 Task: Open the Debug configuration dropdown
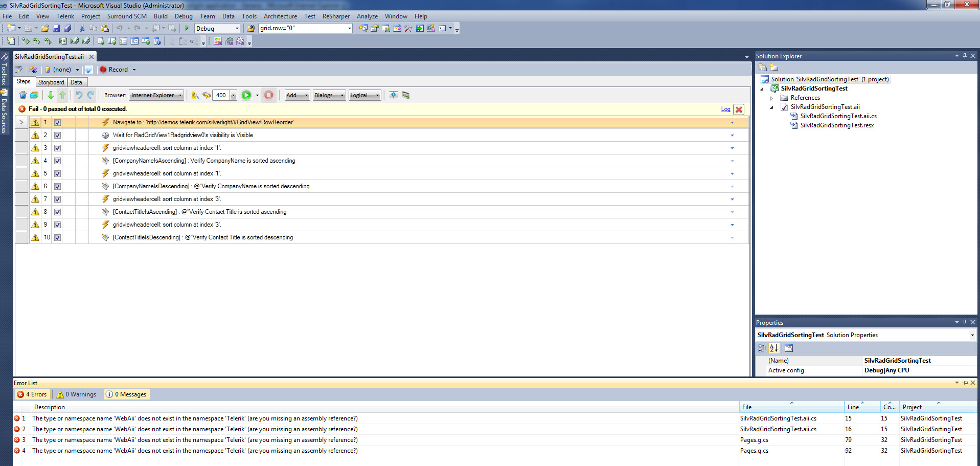[217, 29]
